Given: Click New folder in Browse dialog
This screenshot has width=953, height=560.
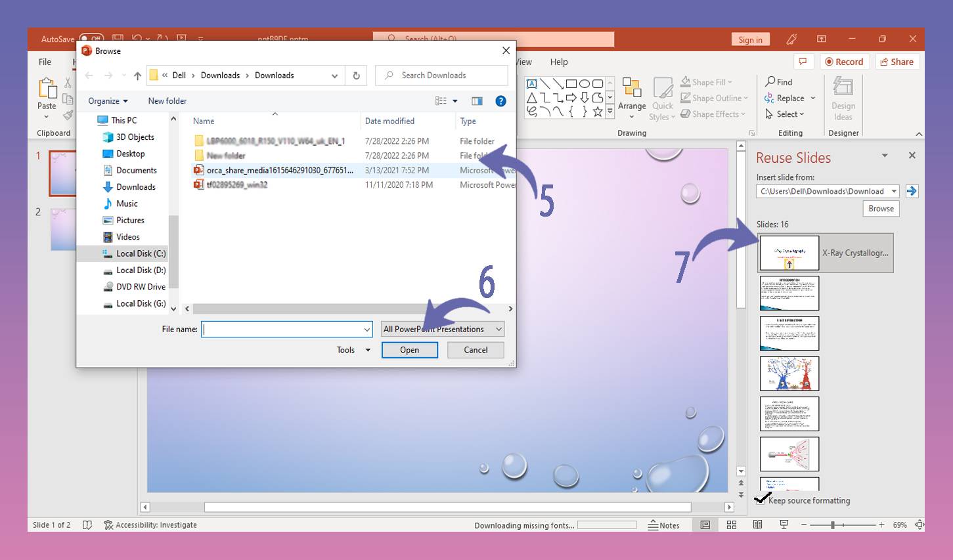Looking at the screenshot, I should (167, 101).
